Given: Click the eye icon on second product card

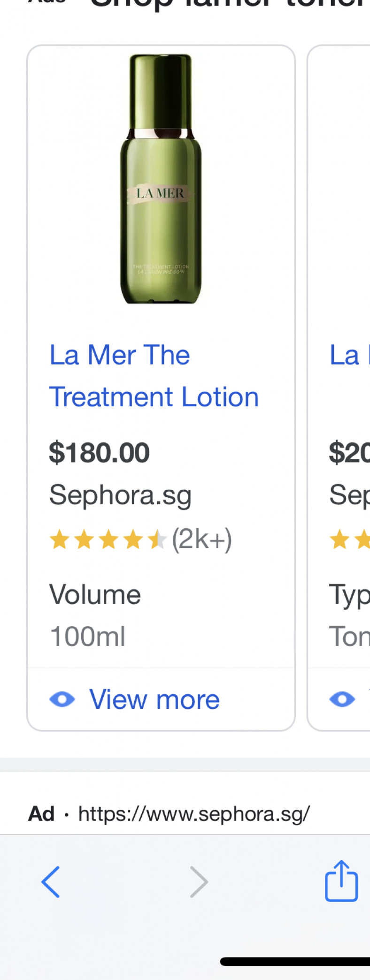Looking at the screenshot, I should (342, 699).
